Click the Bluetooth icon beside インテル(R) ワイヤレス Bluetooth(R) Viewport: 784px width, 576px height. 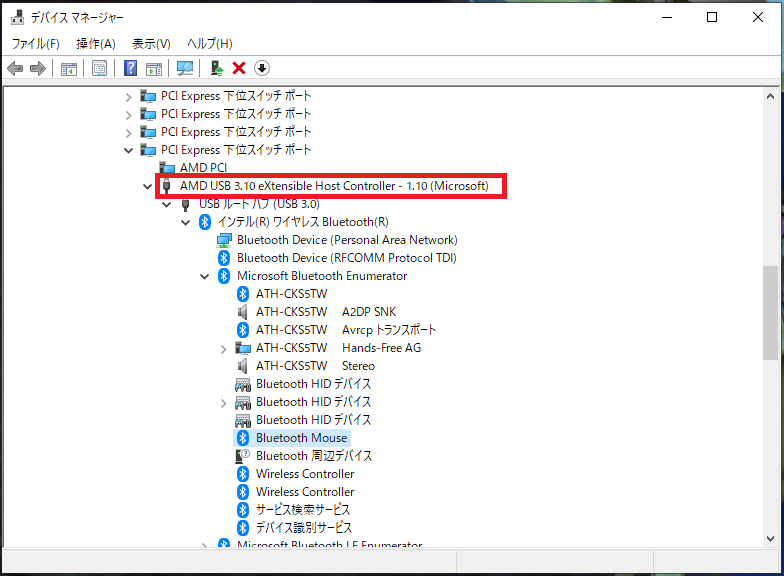pos(204,222)
